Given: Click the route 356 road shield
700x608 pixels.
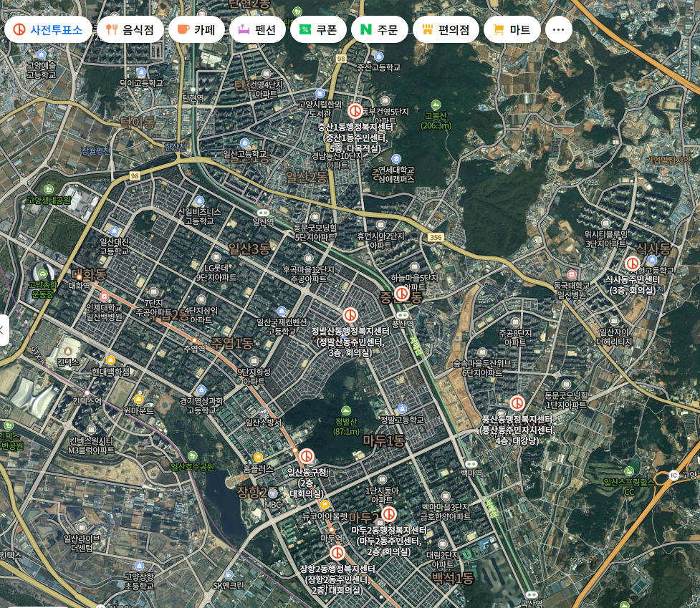Looking at the screenshot, I should (436, 237).
